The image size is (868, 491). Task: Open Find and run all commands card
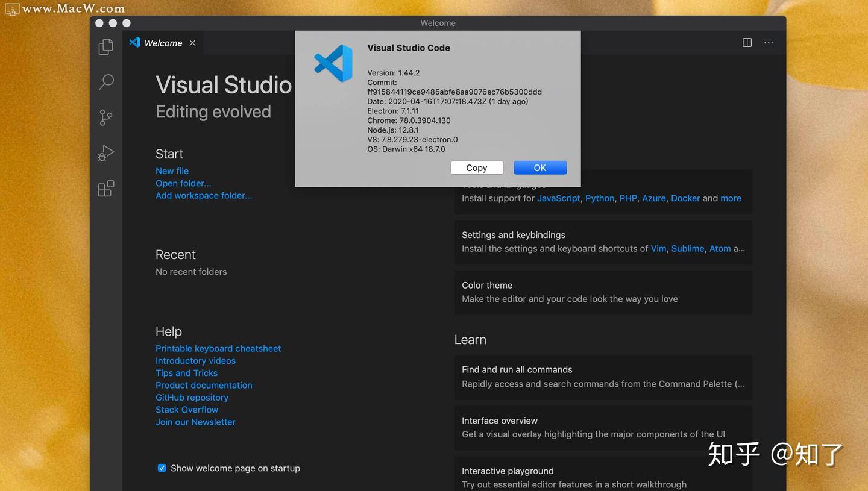click(603, 377)
